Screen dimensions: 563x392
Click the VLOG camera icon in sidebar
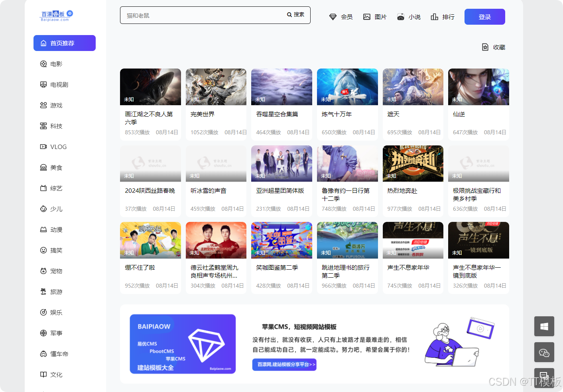tap(43, 147)
